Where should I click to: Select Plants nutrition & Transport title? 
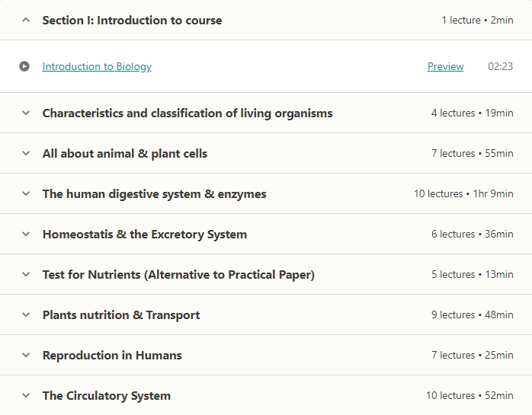click(x=121, y=315)
